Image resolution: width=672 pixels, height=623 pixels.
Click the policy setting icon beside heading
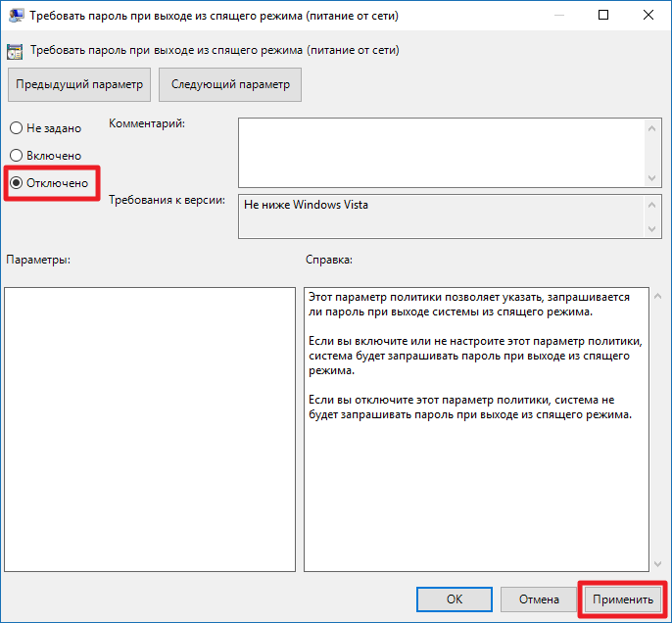tap(15, 51)
